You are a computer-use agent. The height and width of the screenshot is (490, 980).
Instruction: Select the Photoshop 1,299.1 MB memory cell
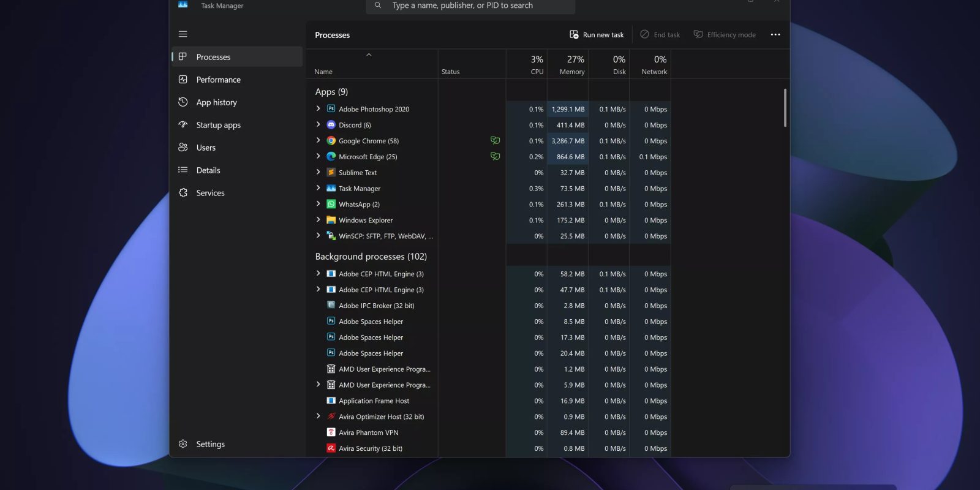click(x=568, y=109)
